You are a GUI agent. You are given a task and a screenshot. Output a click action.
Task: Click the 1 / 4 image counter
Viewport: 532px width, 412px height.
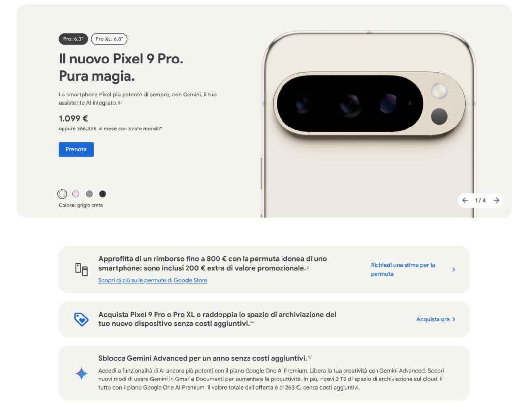[480, 200]
